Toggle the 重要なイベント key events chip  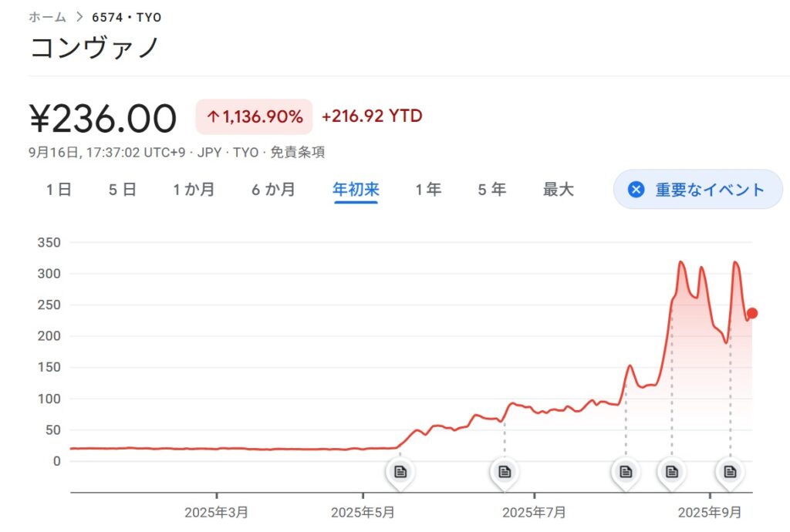[698, 190]
